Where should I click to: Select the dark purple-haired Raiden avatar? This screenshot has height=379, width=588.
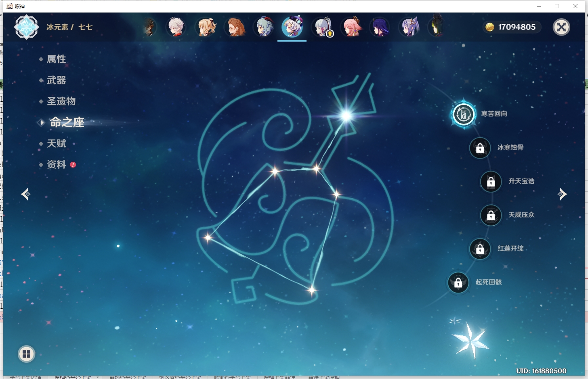coord(380,27)
